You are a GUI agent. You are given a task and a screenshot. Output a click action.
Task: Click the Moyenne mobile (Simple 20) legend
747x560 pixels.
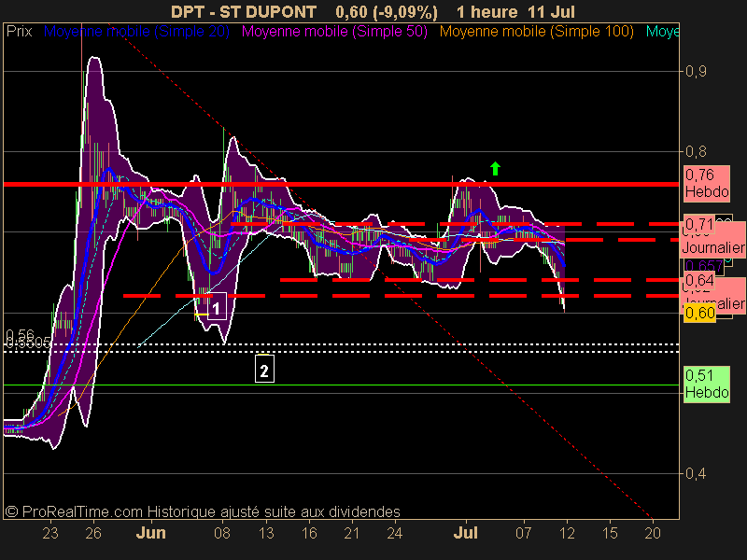click(136, 32)
